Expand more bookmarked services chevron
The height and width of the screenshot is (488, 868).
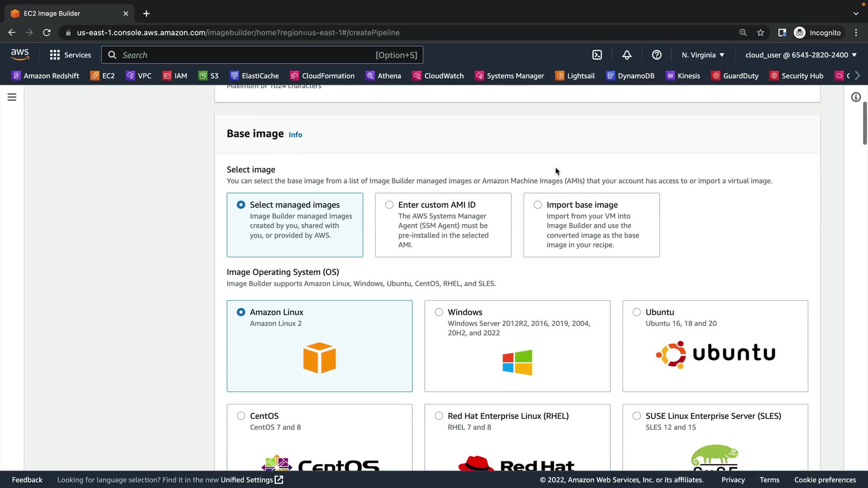point(857,76)
